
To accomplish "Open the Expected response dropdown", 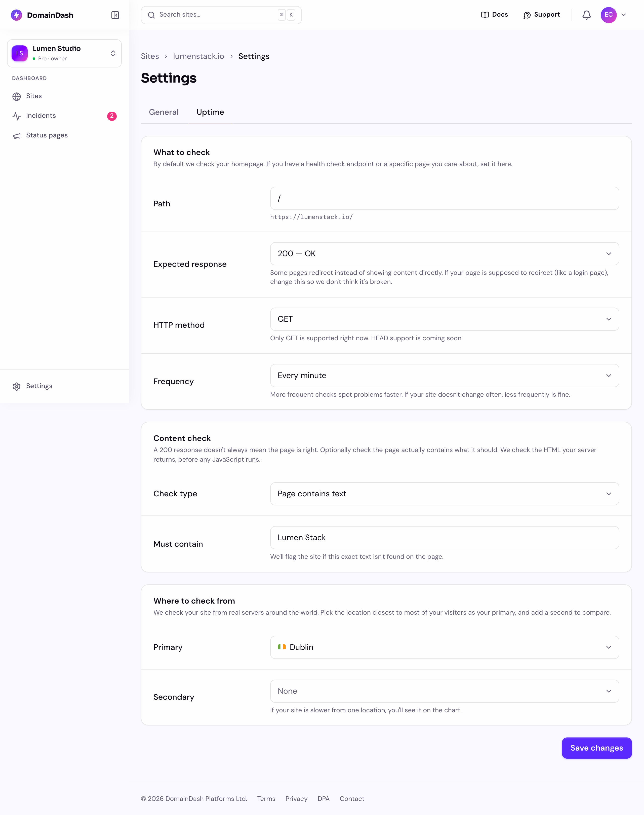I will tap(445, 253).
